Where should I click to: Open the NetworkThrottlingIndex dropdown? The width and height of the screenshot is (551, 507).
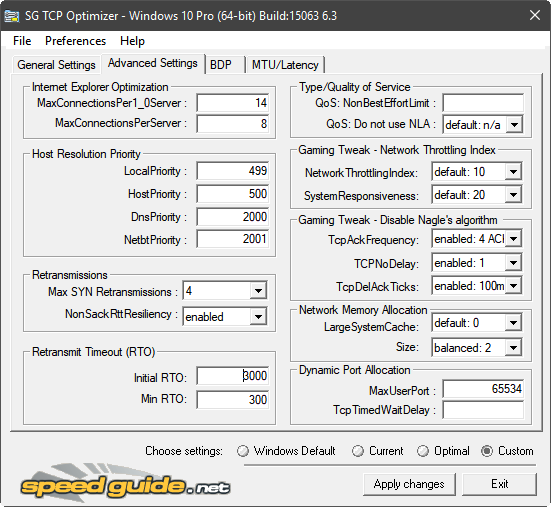[513, 172]
